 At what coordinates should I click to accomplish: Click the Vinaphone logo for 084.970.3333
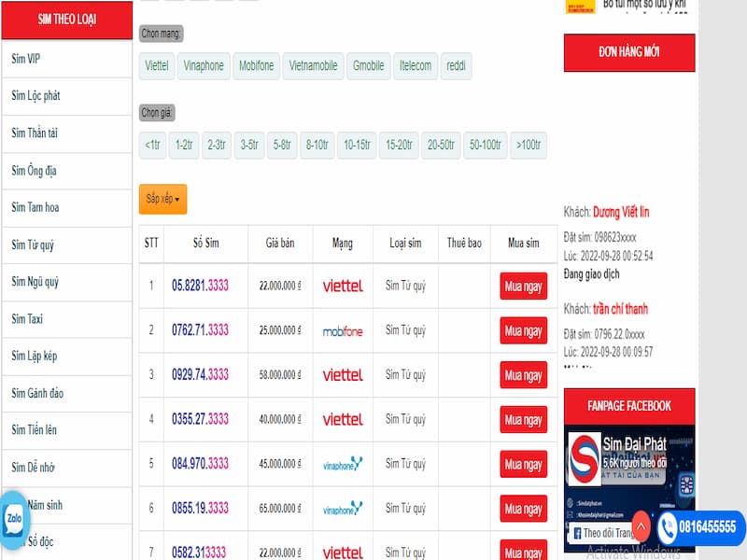point(343,463)
